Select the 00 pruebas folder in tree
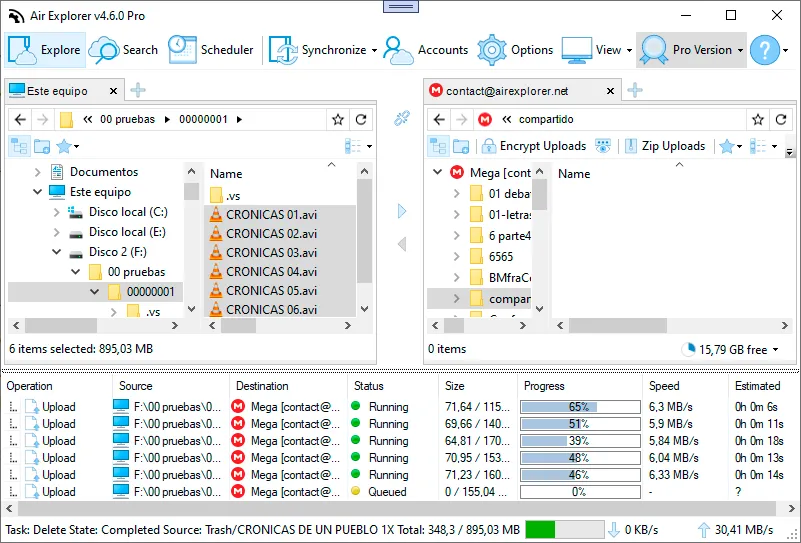 (x=136, y=272)
